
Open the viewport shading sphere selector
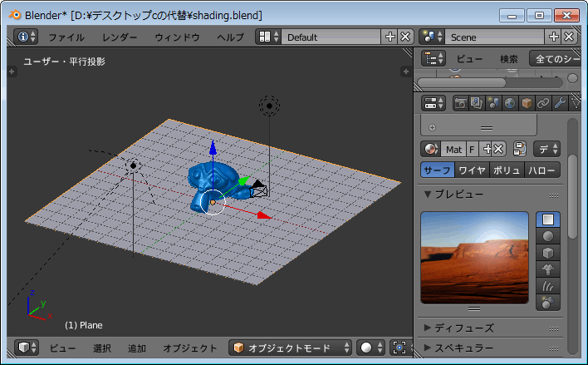point(370,348)
